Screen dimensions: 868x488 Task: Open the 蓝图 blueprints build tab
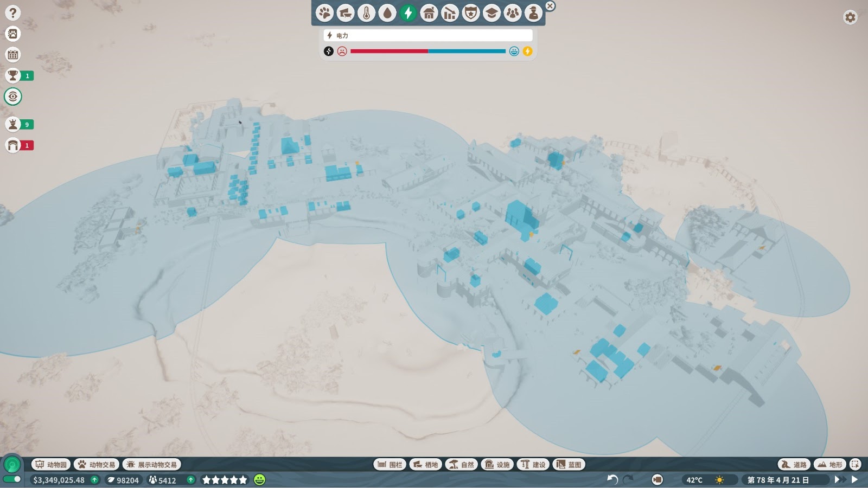(x=569, y=465)
